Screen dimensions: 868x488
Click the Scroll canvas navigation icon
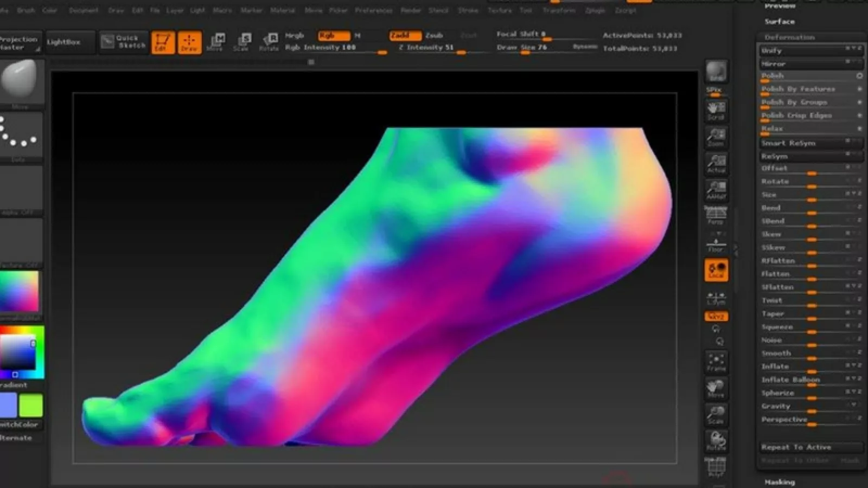point(716,111)
